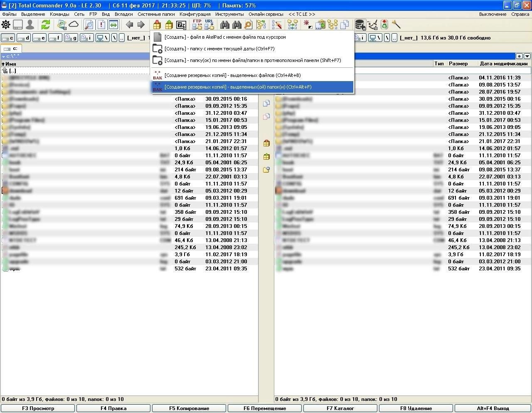Click the magic wand toolbar icon
The height and width of the screenshot is (413, 532).
(396, 25)
